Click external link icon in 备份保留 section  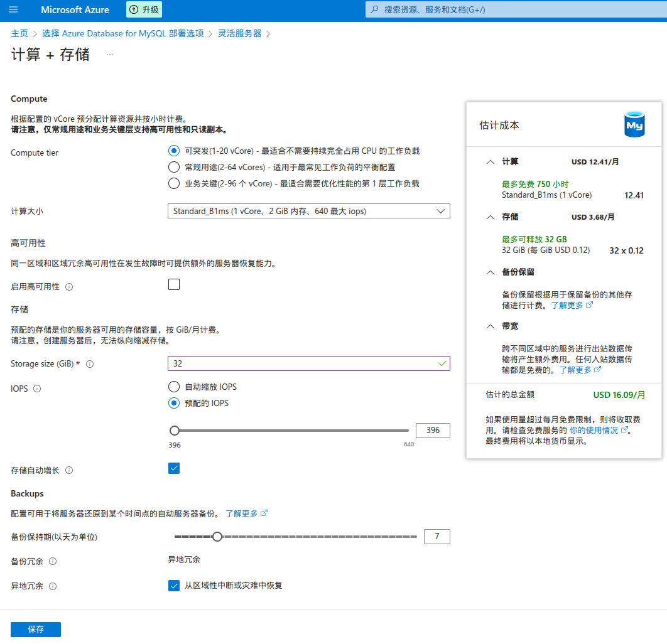[589, 305]
